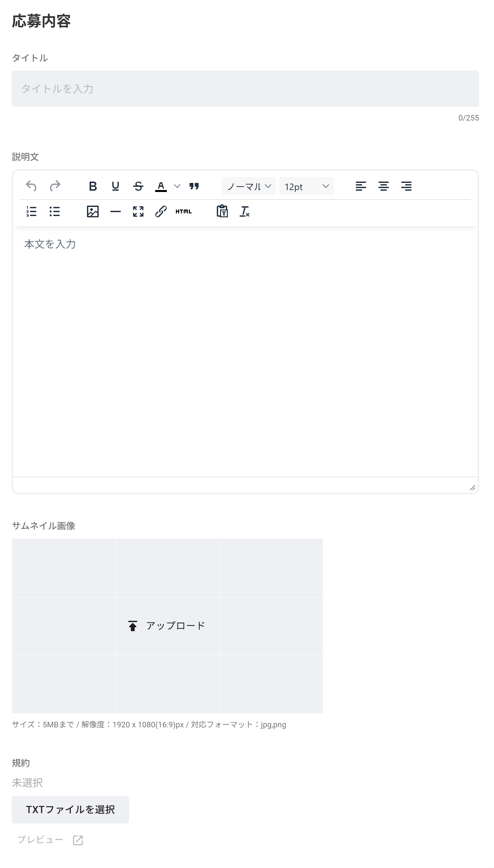Click the 説明文 label
The width and height of the screenshot is (494, 868).
(25, 157)
